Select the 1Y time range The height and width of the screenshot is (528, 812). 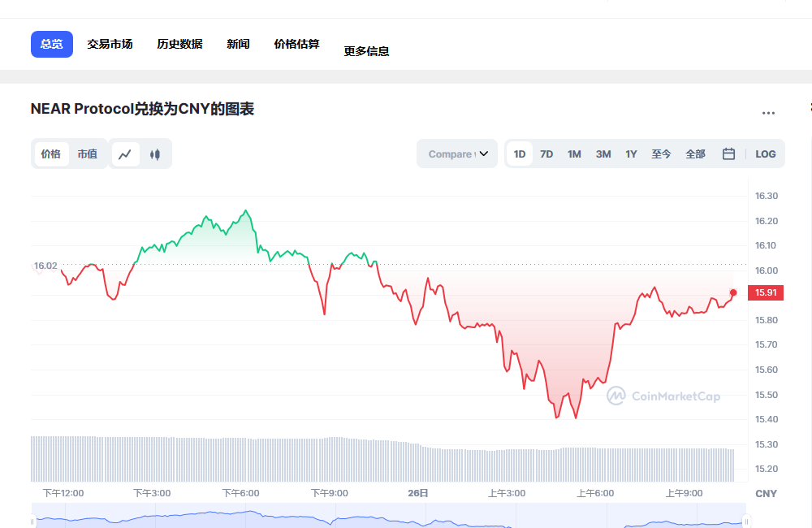tap(631, 154)
